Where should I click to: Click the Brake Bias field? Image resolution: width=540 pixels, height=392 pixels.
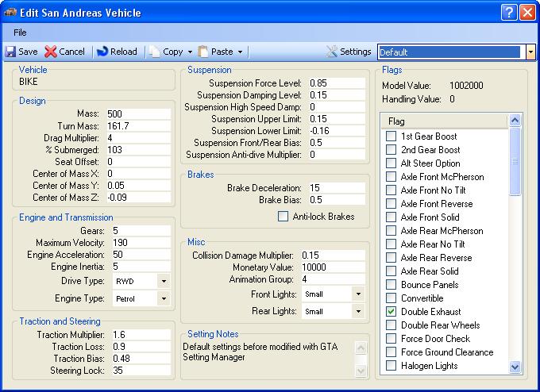(x=337, y=200)
